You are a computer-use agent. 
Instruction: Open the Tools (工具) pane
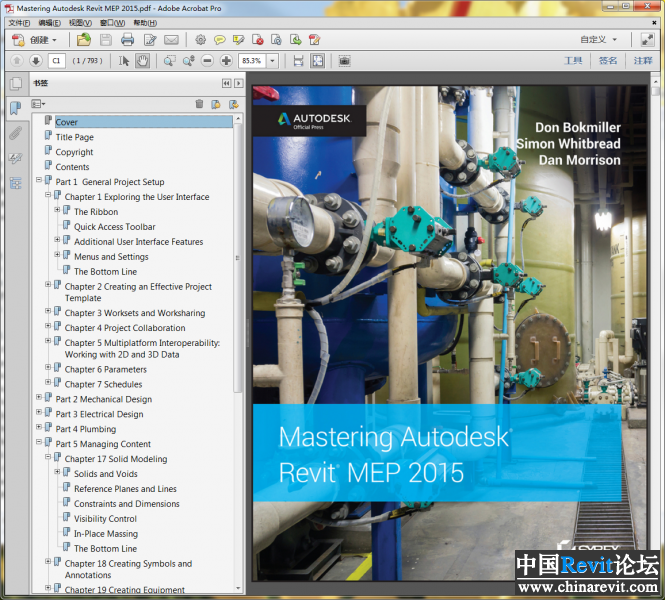pos(573,61)
